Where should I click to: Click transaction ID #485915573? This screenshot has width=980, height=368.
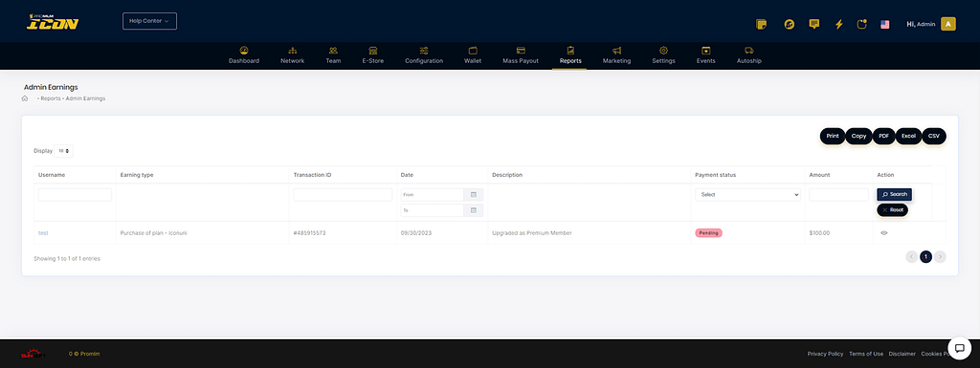(310, 232)
